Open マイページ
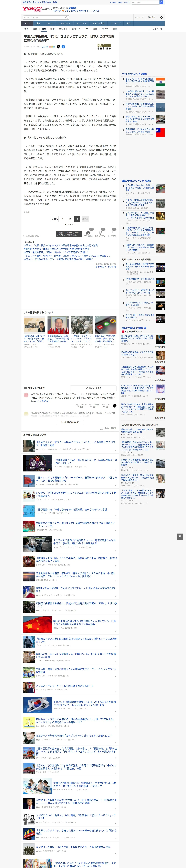 (139, 18)
